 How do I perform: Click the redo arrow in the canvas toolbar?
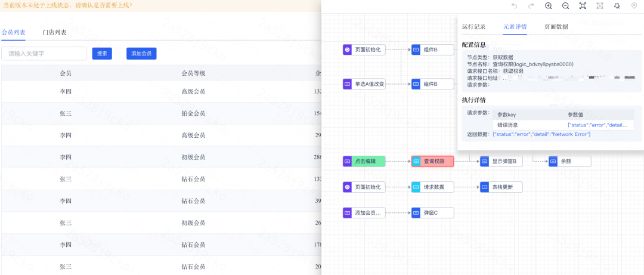click(x=531, y=6)
